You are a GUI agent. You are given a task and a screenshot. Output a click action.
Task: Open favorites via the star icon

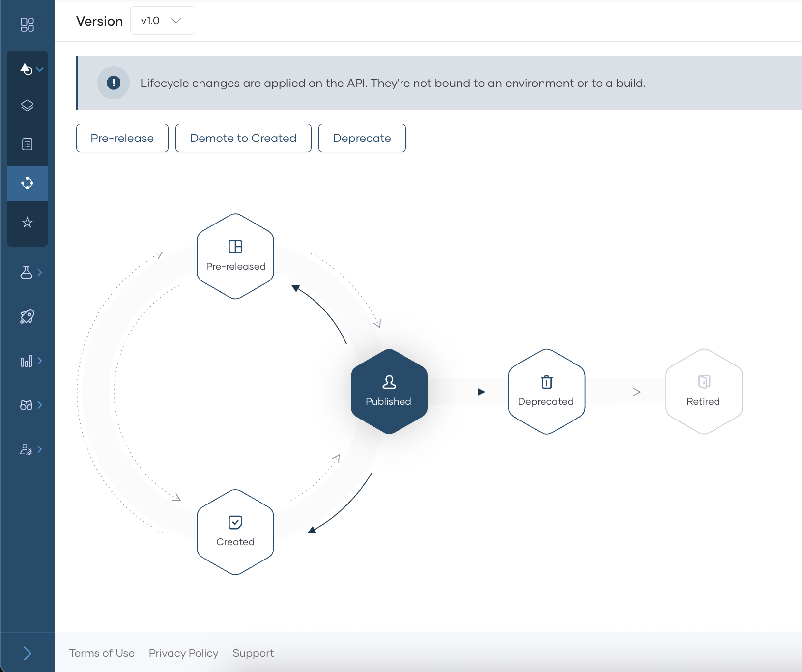(28, 223)
